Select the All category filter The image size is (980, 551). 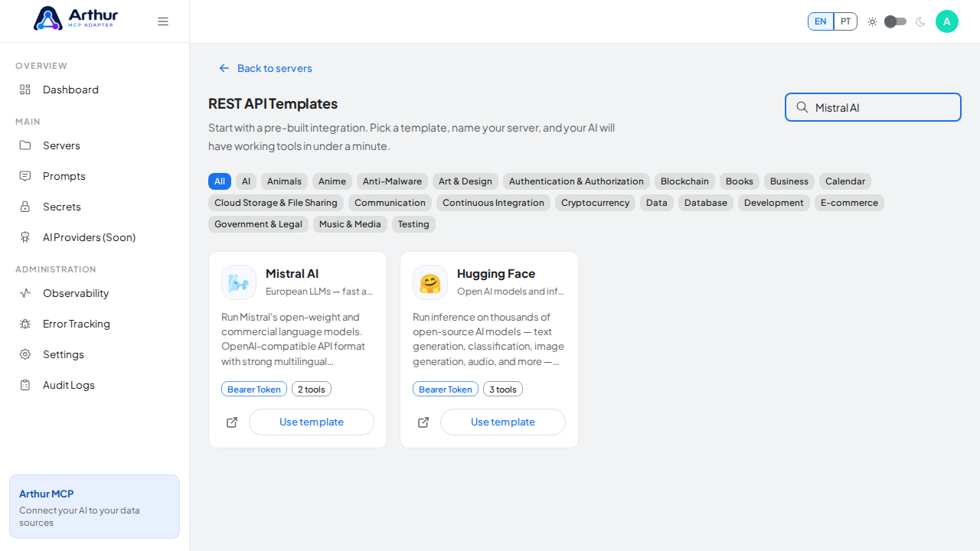coord(220,181)
